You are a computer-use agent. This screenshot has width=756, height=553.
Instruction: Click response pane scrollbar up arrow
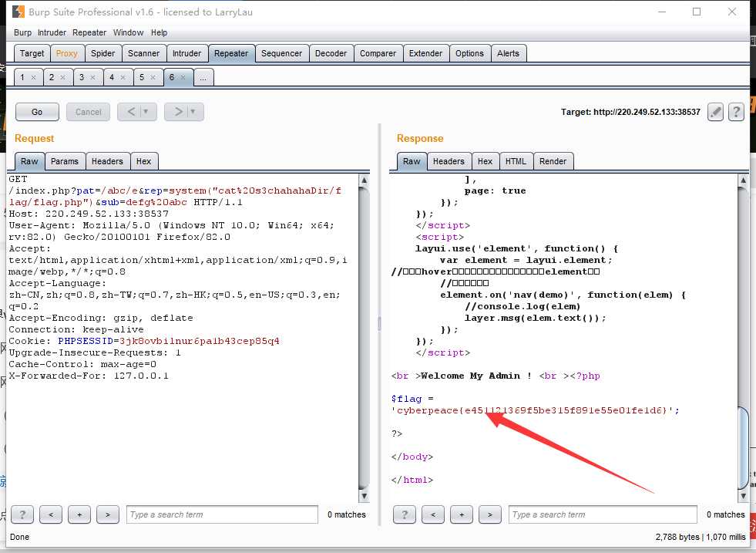click(743, 180)
